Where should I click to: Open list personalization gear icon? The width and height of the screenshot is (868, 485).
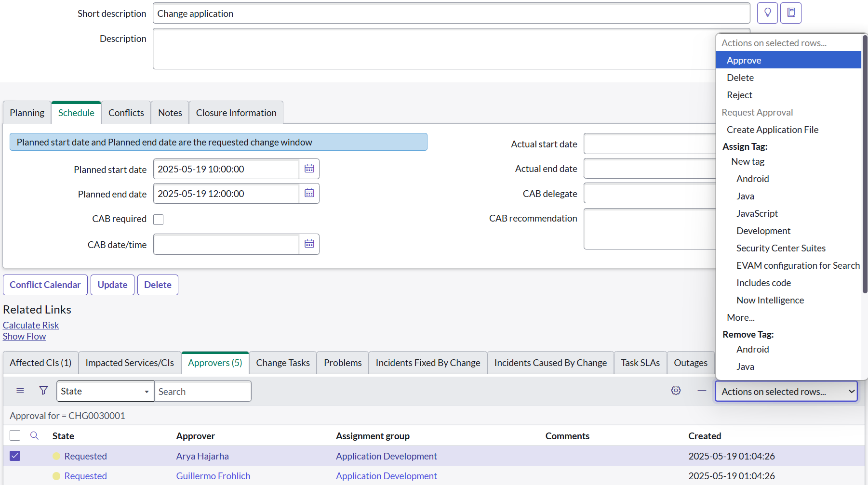[676, 391]
